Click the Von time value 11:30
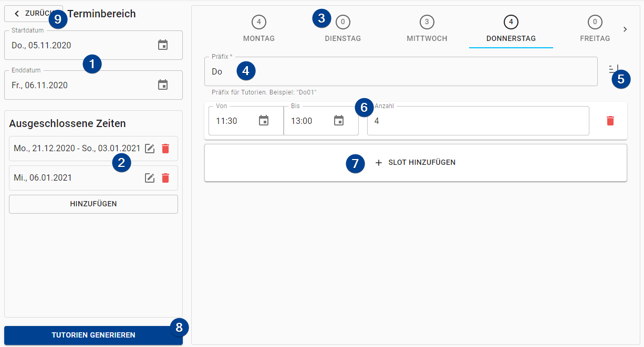 click(227, 121)
